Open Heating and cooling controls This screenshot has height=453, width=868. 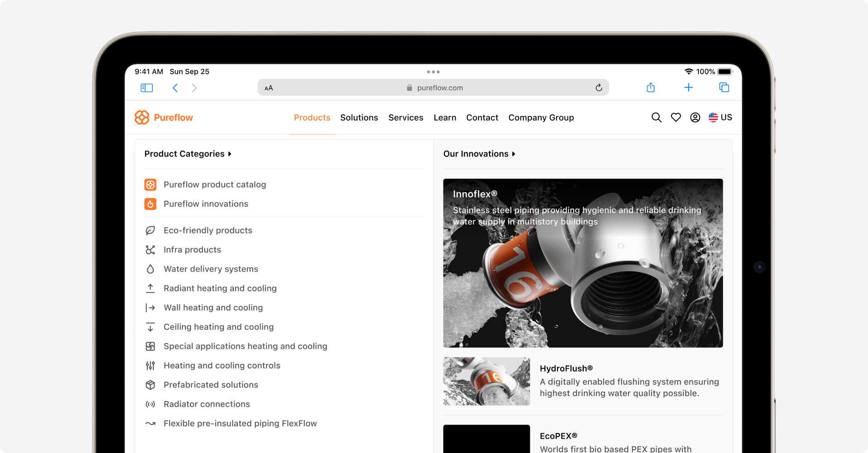[x=222, y=366]
